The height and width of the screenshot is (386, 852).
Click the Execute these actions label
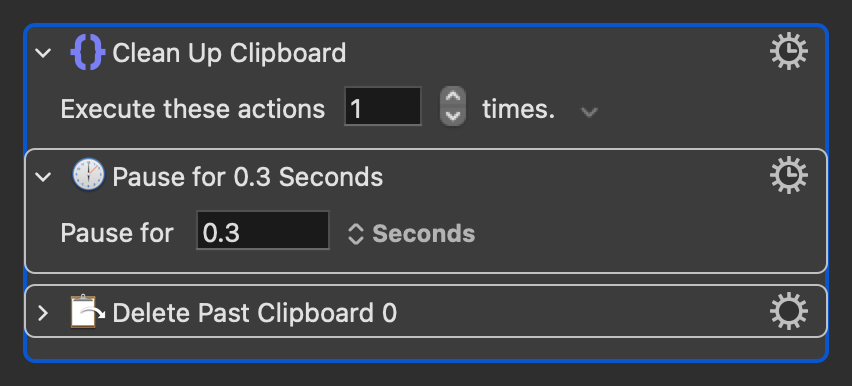(193, 109)
